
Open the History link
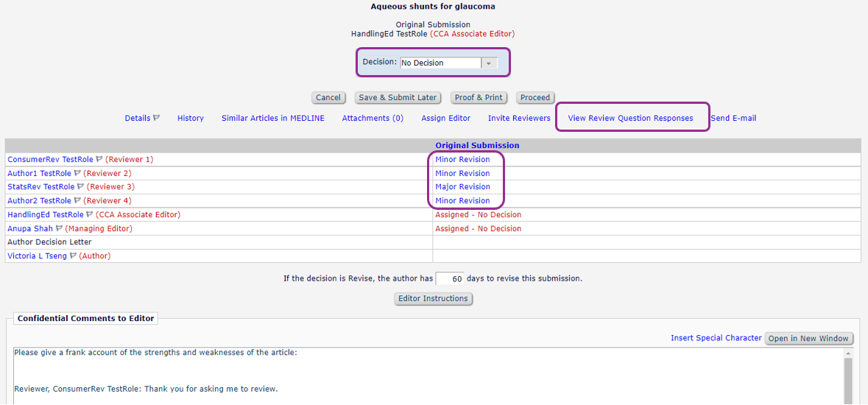tap(190, 119)
